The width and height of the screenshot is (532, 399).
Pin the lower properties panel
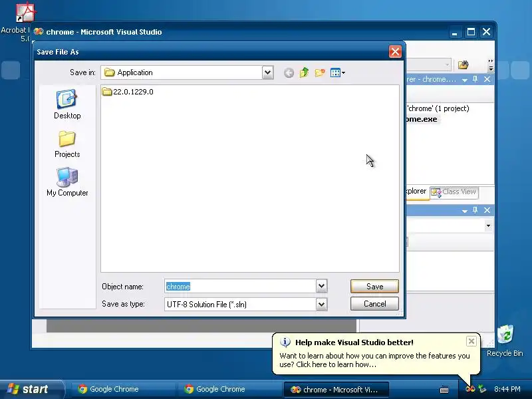coord(475,210)
